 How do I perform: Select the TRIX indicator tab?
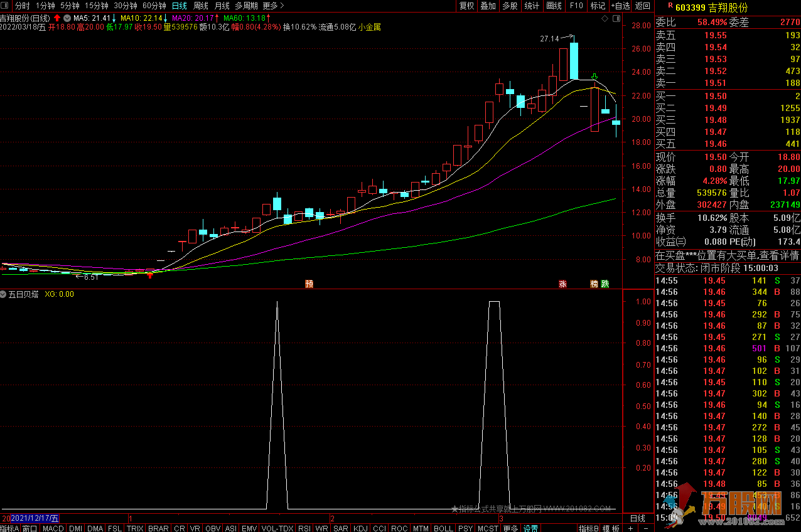135,528
